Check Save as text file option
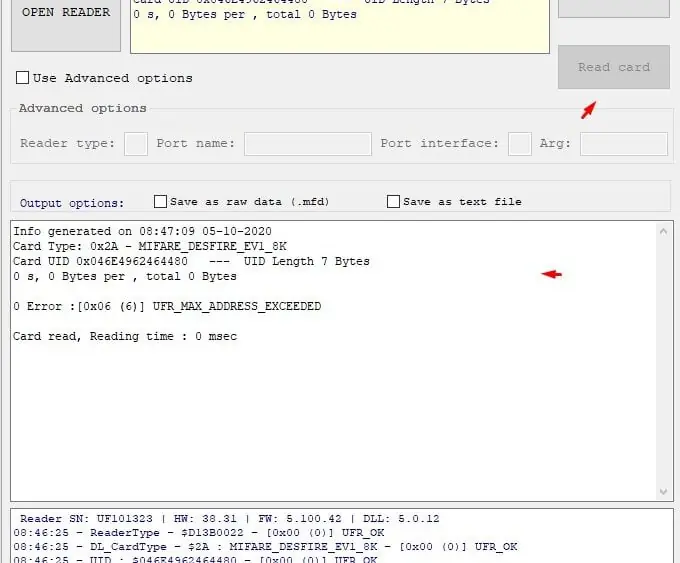The height and width of the screenshot is (563, 680). click(393, 202)
